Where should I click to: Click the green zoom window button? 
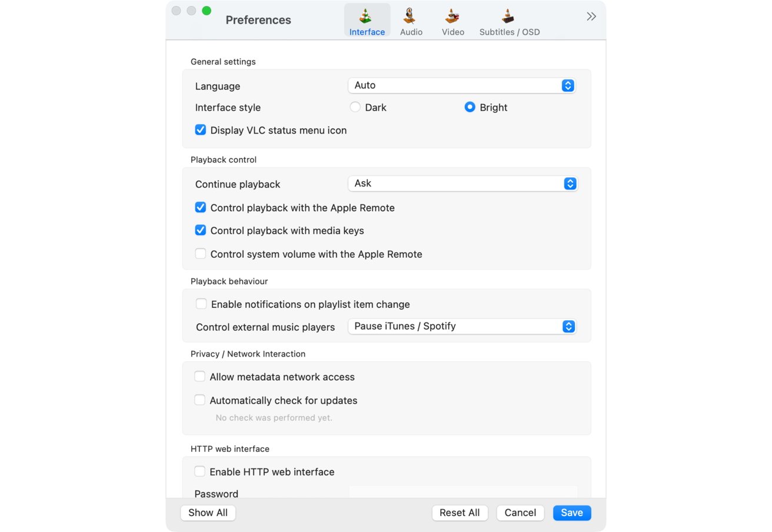(x=207, y=11)
